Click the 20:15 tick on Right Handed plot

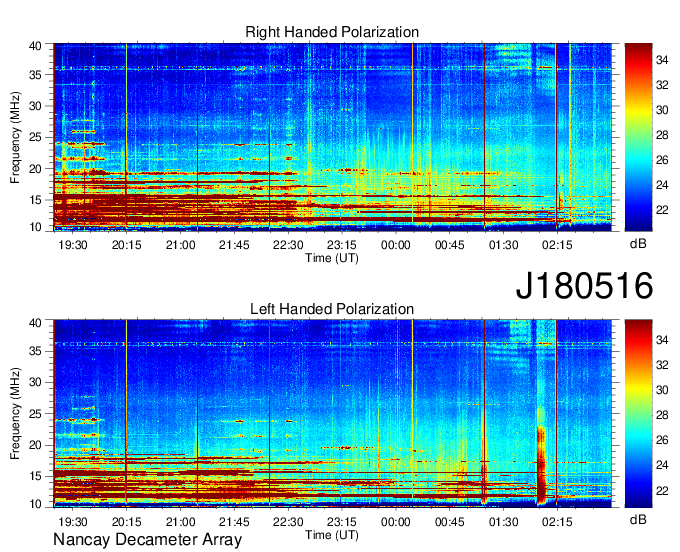127,245
